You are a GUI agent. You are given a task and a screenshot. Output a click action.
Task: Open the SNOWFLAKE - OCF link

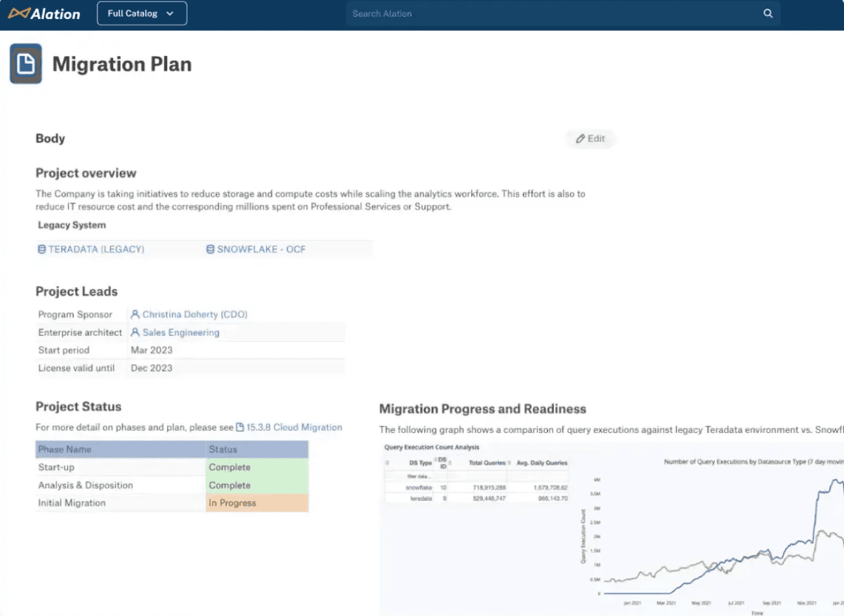click(x=256, y=249)
